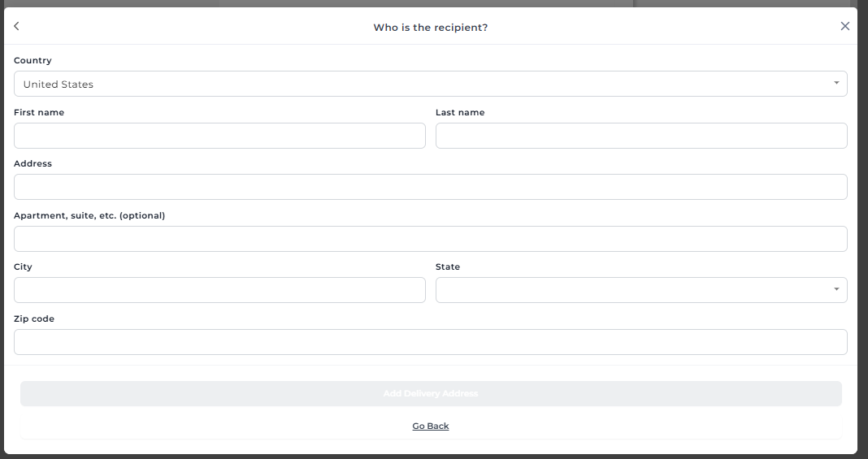Click the First name label text
Image resolution: width=868 pixels, height=459 pixels.
pos(39,113)
